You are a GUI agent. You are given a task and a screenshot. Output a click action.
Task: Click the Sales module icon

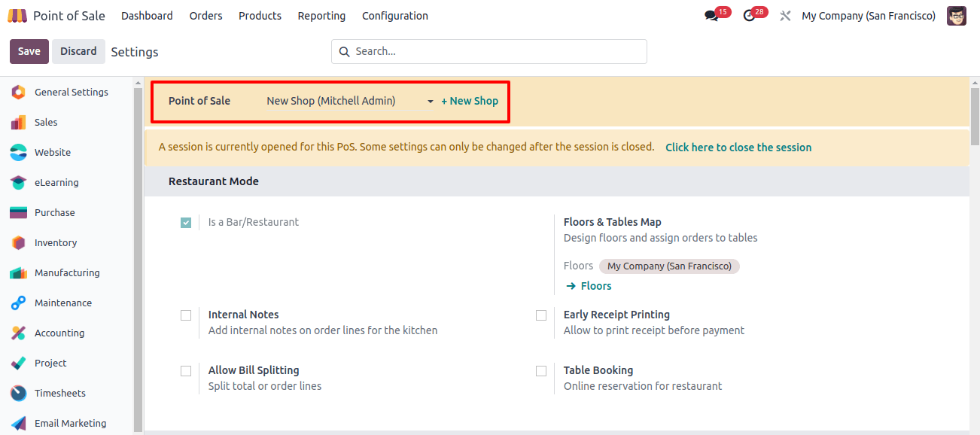pyautogui.click(x=19, y=122)
